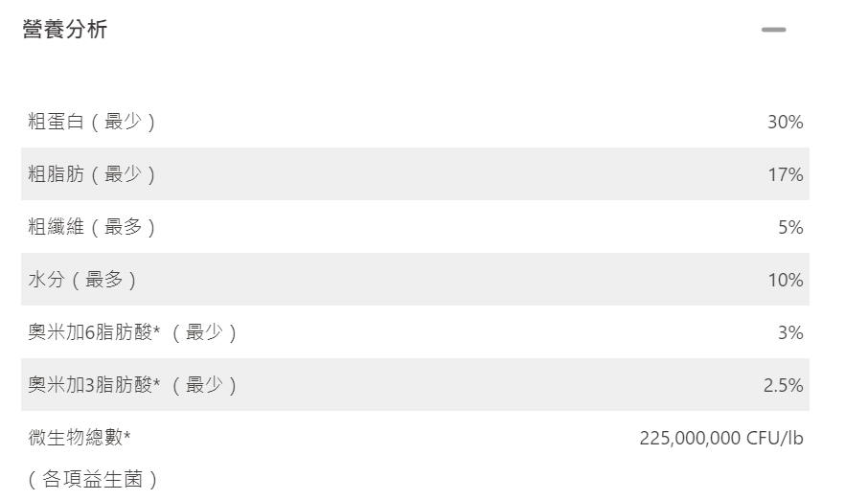Click the 2.5% omega-3 value
The width and height of the screenshot is (868, 500).
(783, 385)
